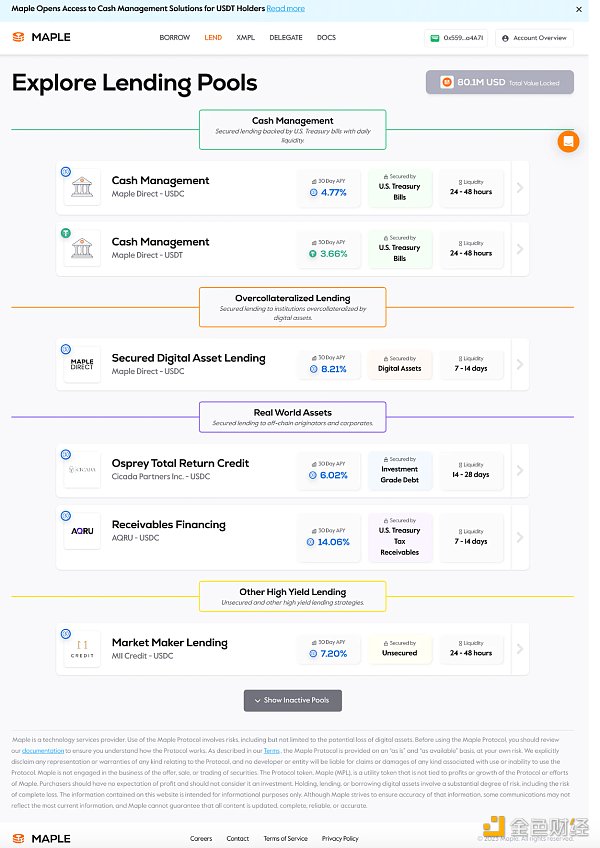Open the Delegate navigation tab
The image size is (600, 848).
[x=285, y=38]
